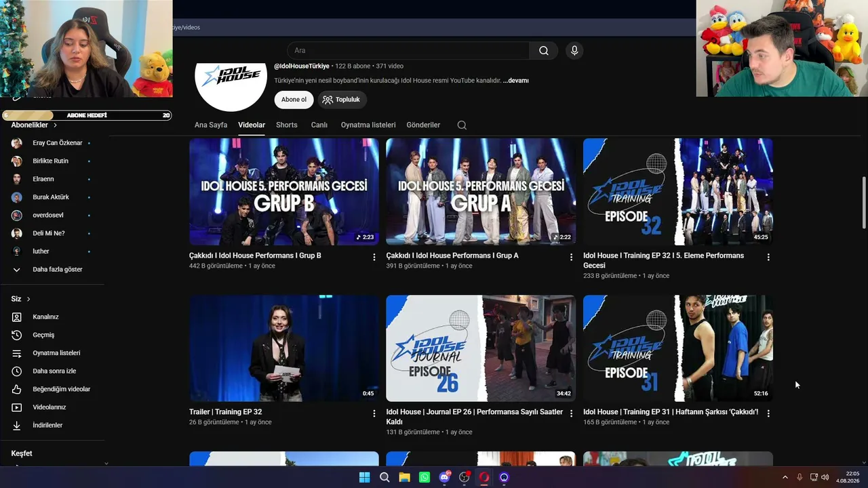Image resolution: width=868 pixels, height=488 pixels.
Task: Click the search magnifier button
Action: pos(544,51)
